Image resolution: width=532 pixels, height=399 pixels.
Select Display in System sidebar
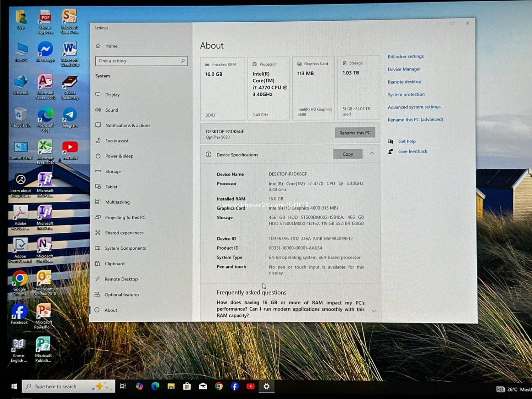click(112, 95)
